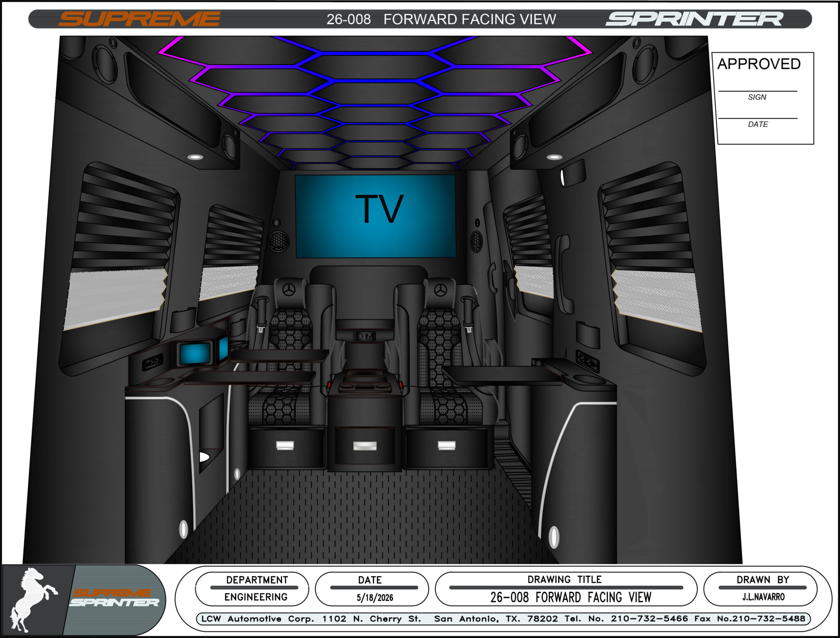The height and width of the screenshot is (638, 840).
Task: Click the 'DEPARTMENT' title block label
Action: pos(257,580)
